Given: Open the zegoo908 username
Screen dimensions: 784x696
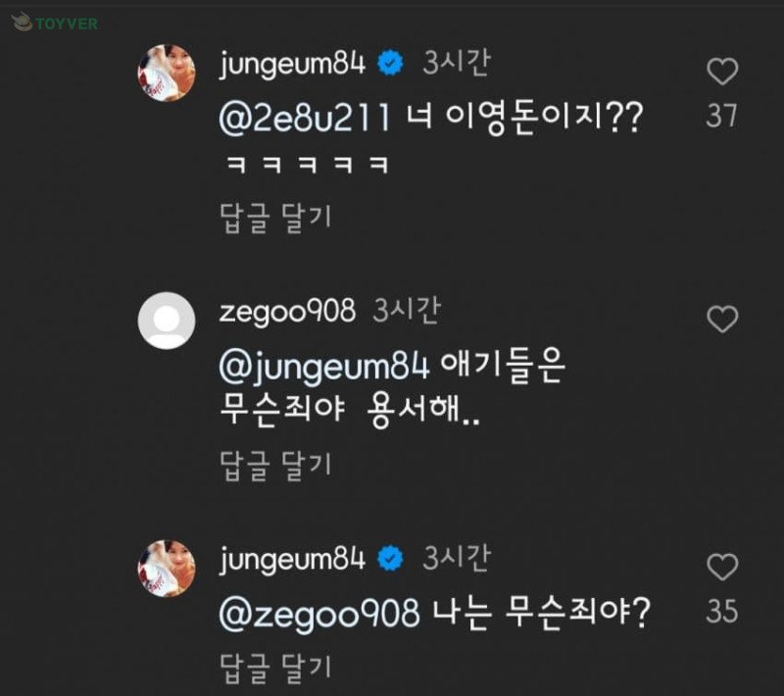Looking at the screenshot, I should (x=289, y=313).
